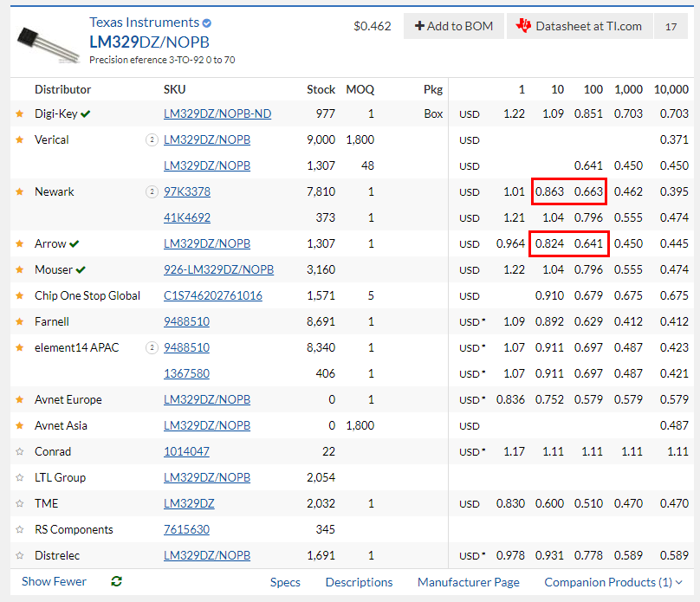Toggle favorite star for Mouser
This screenshot has height=602, width=700.
pyautogui.click(x=20, y=269)
